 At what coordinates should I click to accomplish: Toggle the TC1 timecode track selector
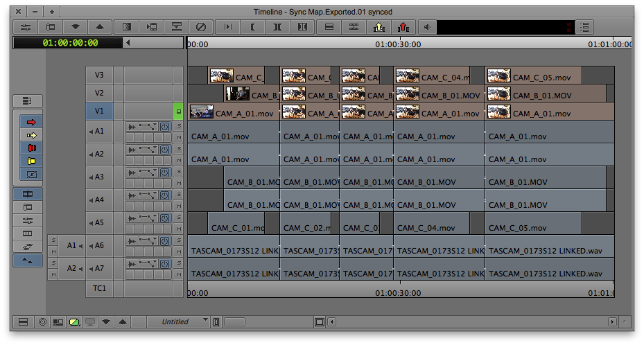99,288
